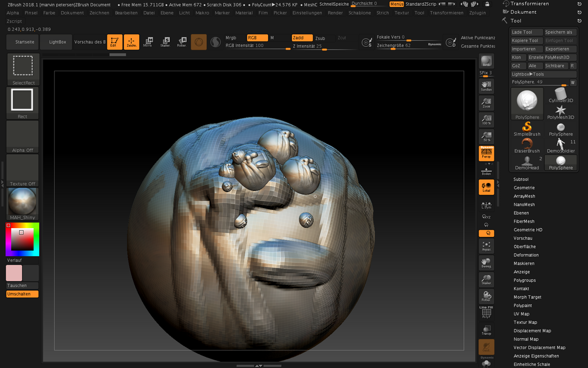Screen dimensions: 588x368
Task: Expand the FiberMesh section
Action: [x=524, y=221]
